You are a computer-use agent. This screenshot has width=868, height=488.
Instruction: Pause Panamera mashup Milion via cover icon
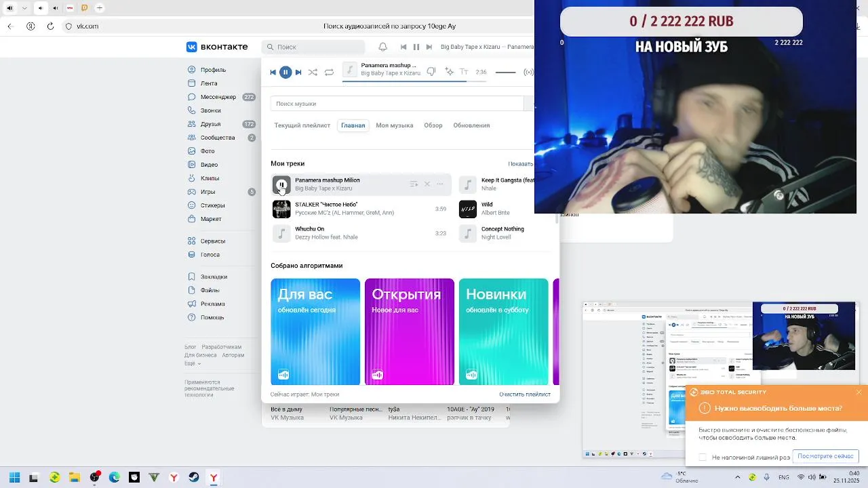coord(281,184)
